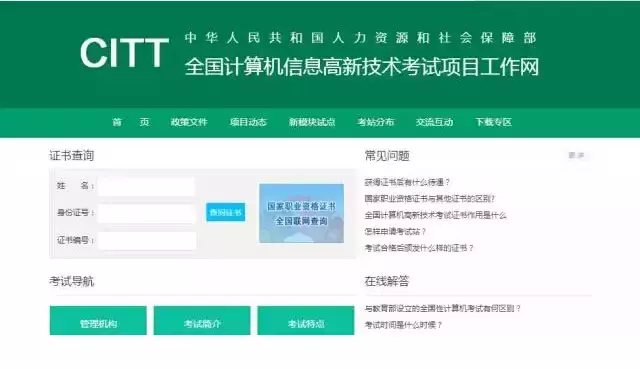Open 考试合格后颁发什么样的证书 question
Screen dimensions: 640x369
click(x=419, y=248)
